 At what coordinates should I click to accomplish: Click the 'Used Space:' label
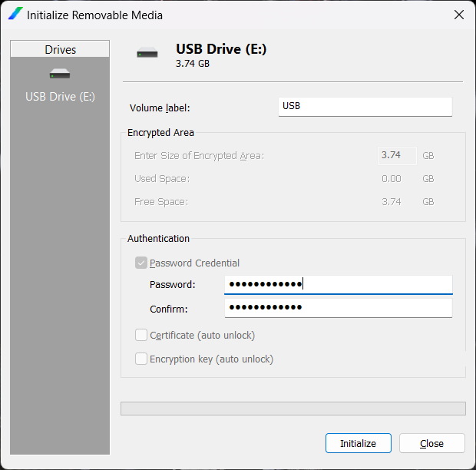point(162,179)
